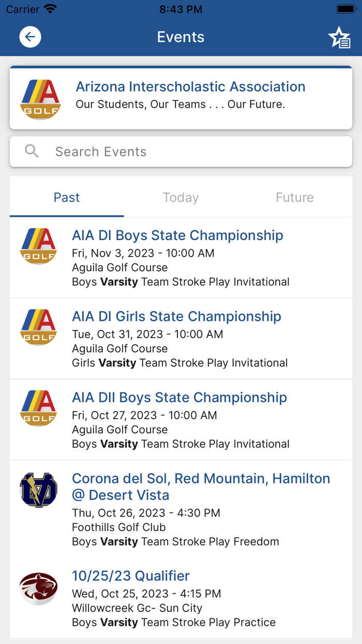Tap the back arrow in the header
362x644 pixels.
point(29,37)
